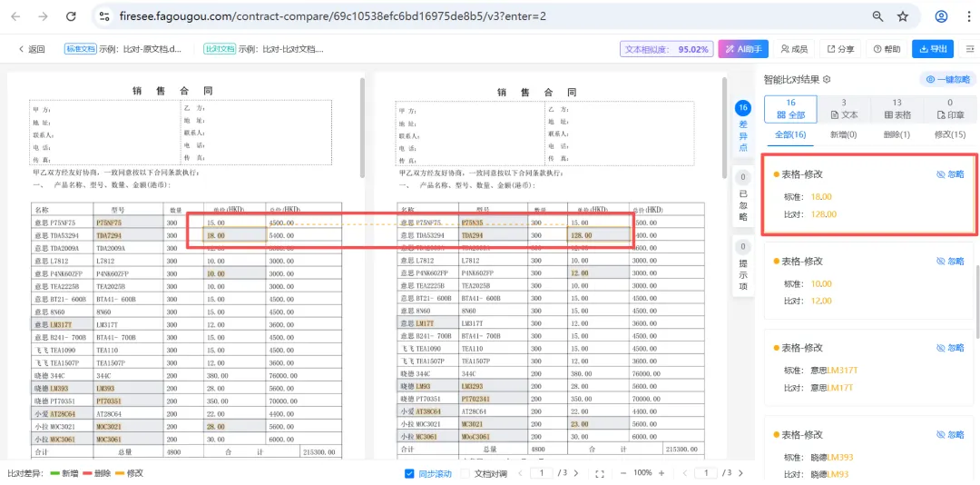Click the 文本相似度 95.02% badge
Screen dimensions: 980x485
pyautogui.click(x=666, y=49)
